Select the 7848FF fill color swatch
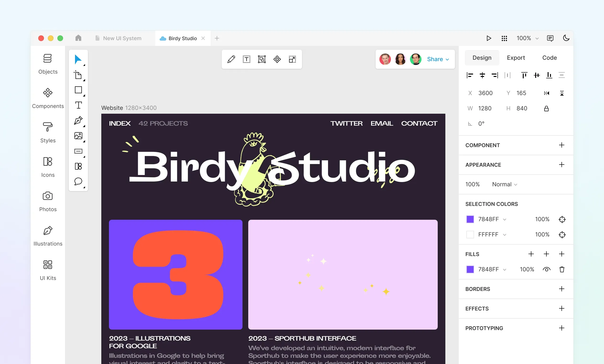 tap(470, 270)
